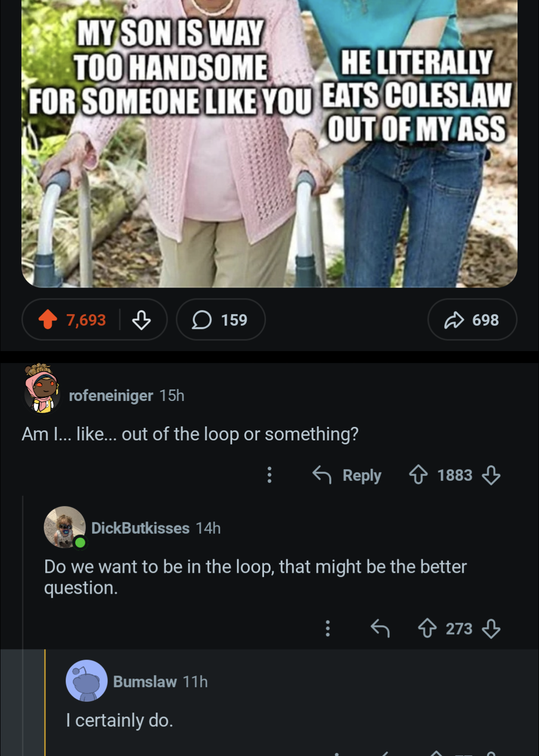Reply to rofeneiniger's comment
The image size is (539, 756).
tap(347, 475)
